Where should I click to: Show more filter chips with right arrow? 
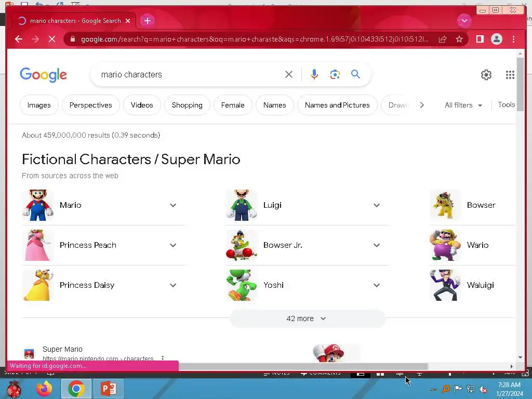[422, 105]
